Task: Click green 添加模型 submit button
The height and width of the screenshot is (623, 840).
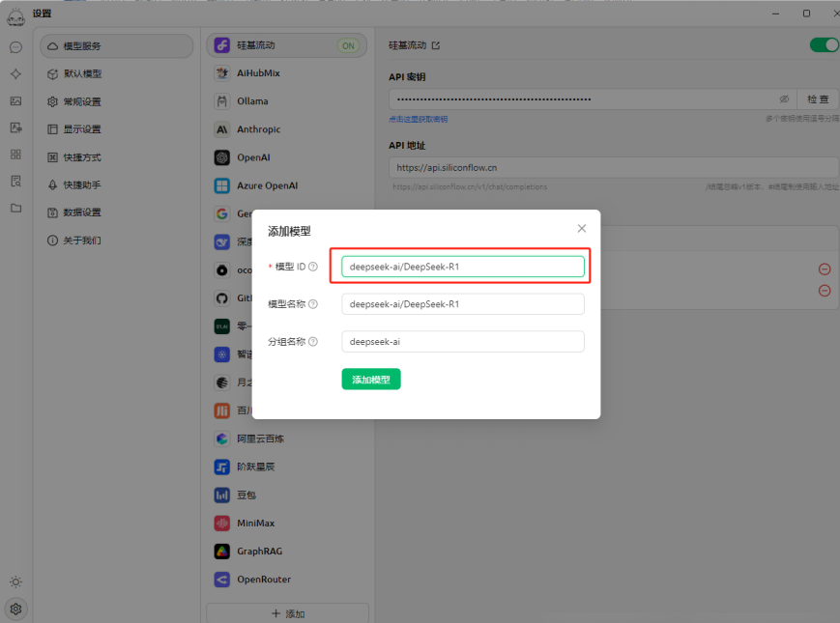Action: point(371,380)
